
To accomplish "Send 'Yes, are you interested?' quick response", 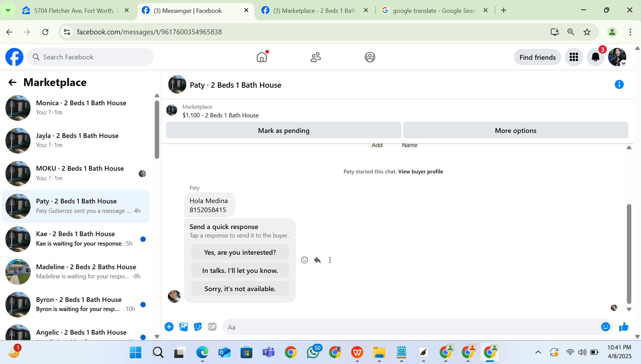I will pos(240,252).
